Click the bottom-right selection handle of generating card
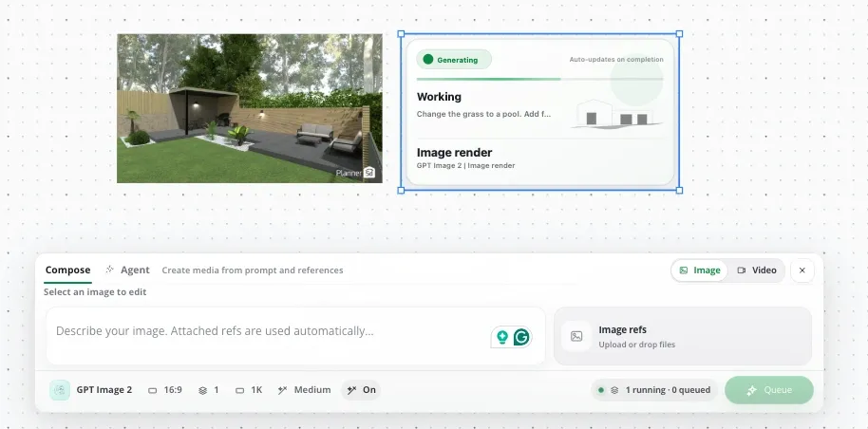This screenshot has width=868, height=429. (679, 191)
